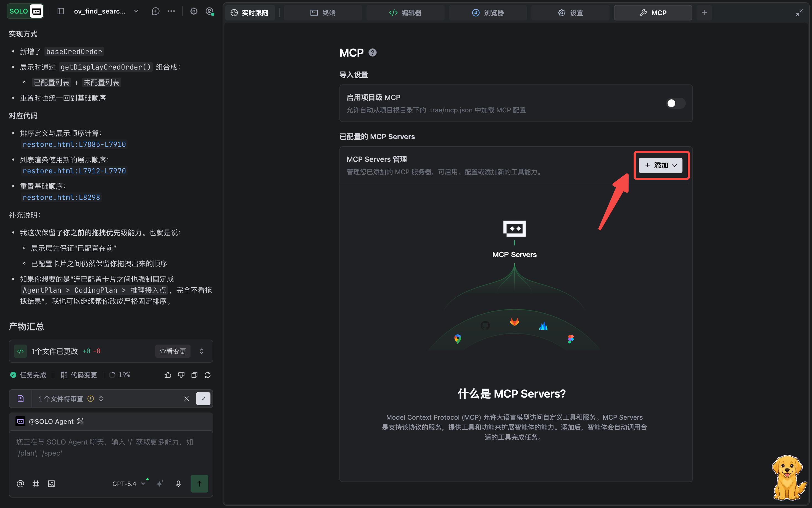
Task: Expand the 1个文件待审查 list
Action: (x=101, y=398)
